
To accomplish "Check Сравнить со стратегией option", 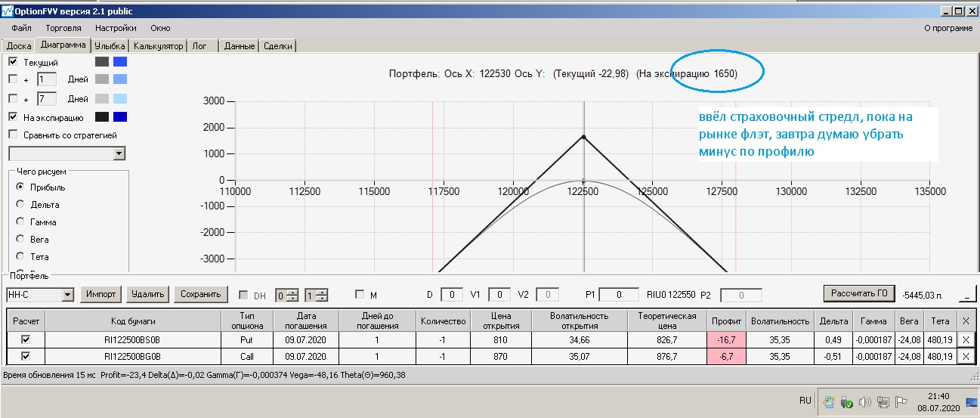I will tap(13, 135).
